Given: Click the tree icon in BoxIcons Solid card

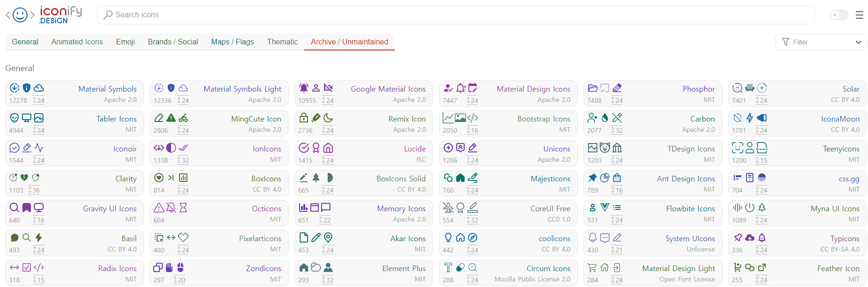Looking at the screenshot, I should point(316,178).
